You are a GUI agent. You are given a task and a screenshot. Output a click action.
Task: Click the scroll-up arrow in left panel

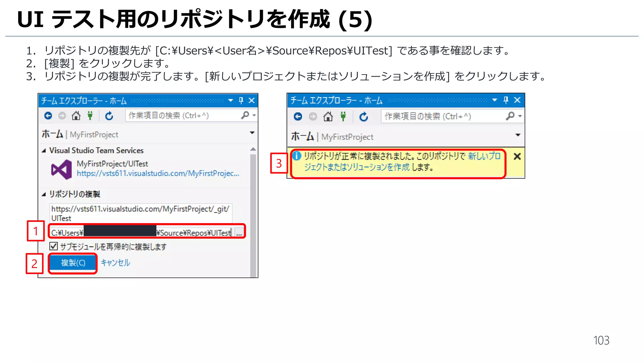coord(253,149)
